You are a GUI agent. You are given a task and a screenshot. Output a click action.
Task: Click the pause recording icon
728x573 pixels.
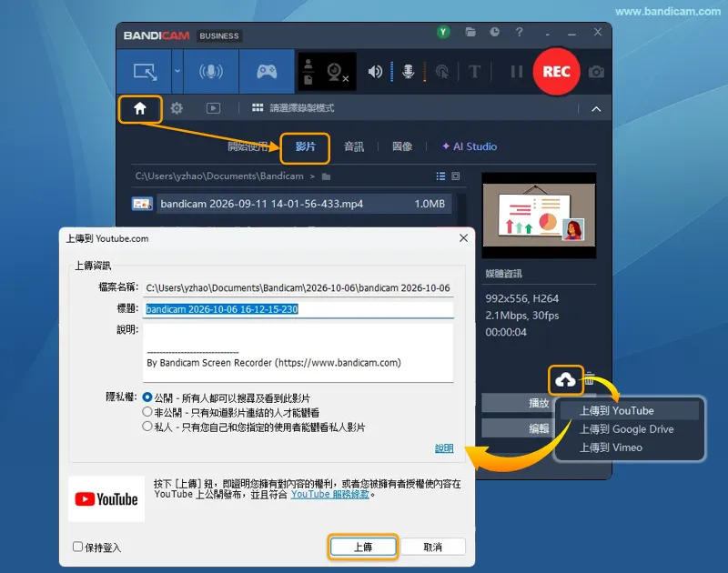[516, 72]
